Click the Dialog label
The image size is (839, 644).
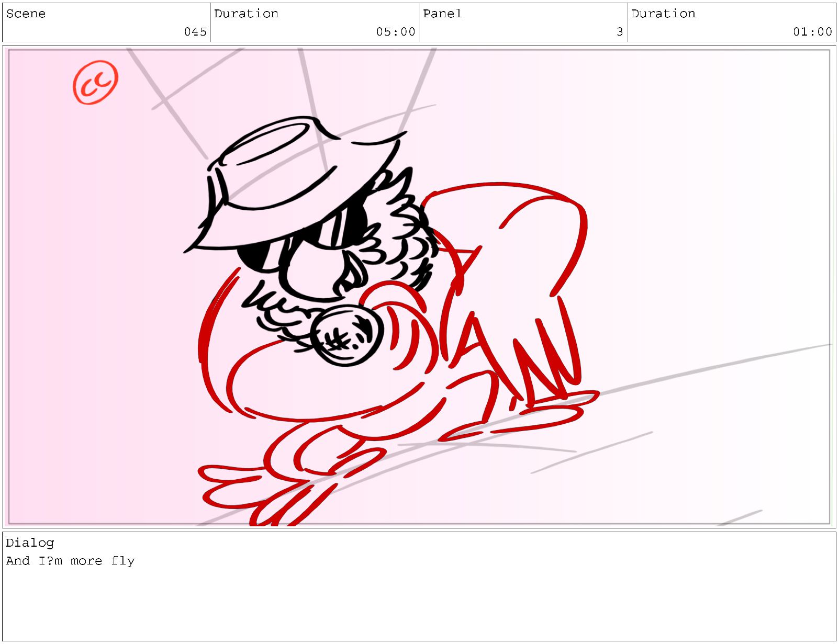tap(30, 543)
